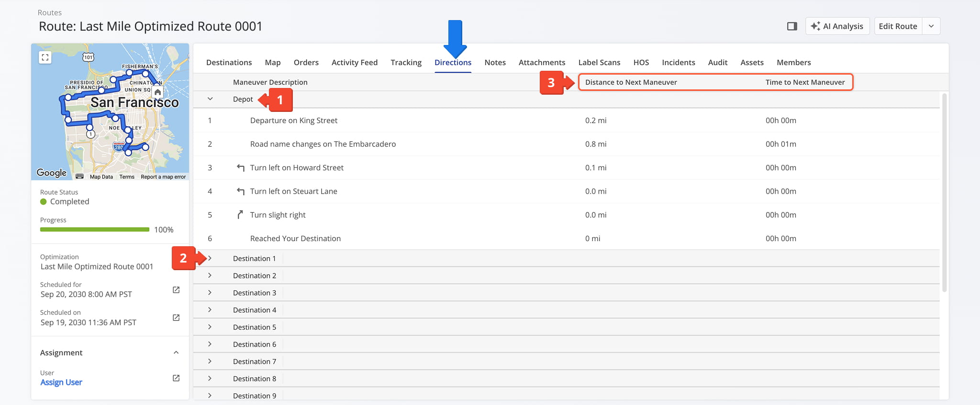Switch to the Destinations tab
Screen dimensions: 980x405
click(229, 63)
